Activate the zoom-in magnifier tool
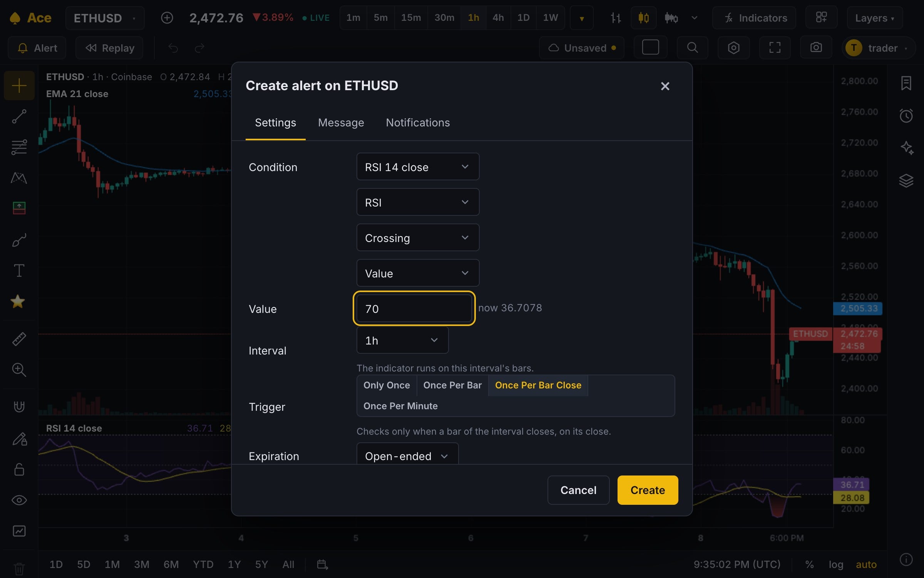This screenshot has height=578, width=924. 19,370
